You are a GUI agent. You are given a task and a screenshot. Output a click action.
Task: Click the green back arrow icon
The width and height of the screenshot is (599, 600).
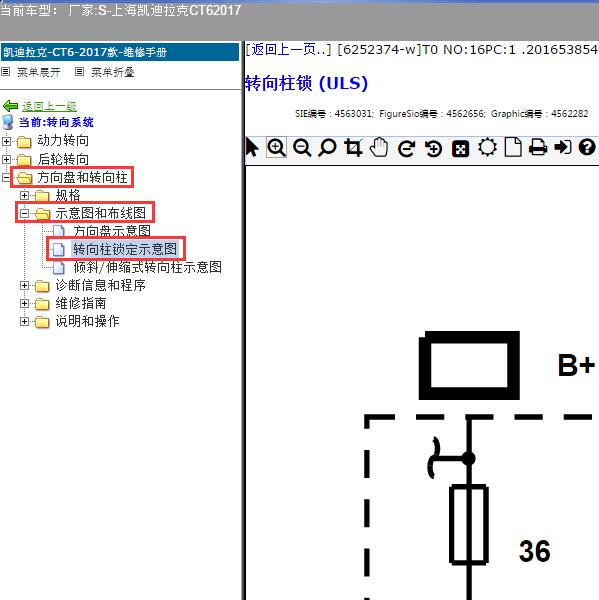pyautogui.click(x=10, y=106)
